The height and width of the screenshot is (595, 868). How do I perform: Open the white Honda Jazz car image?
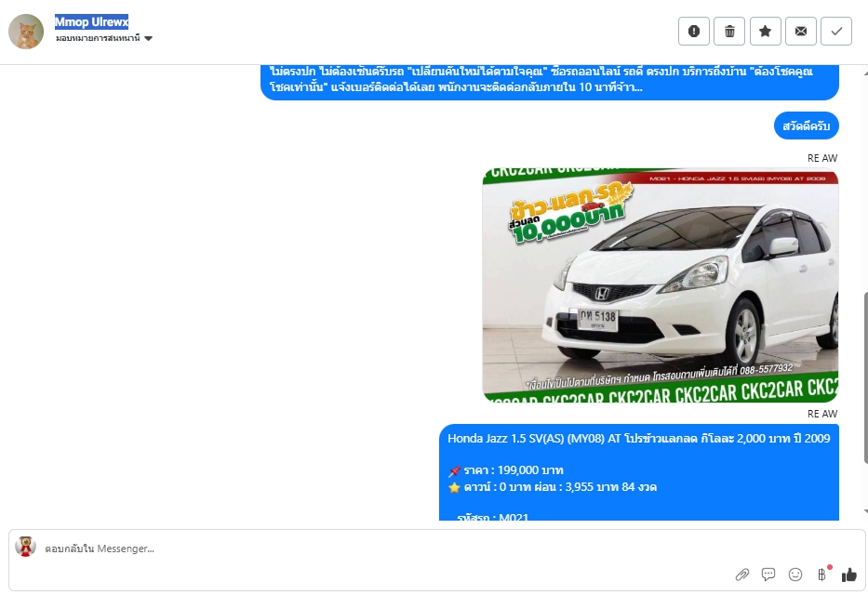point(660,285)
